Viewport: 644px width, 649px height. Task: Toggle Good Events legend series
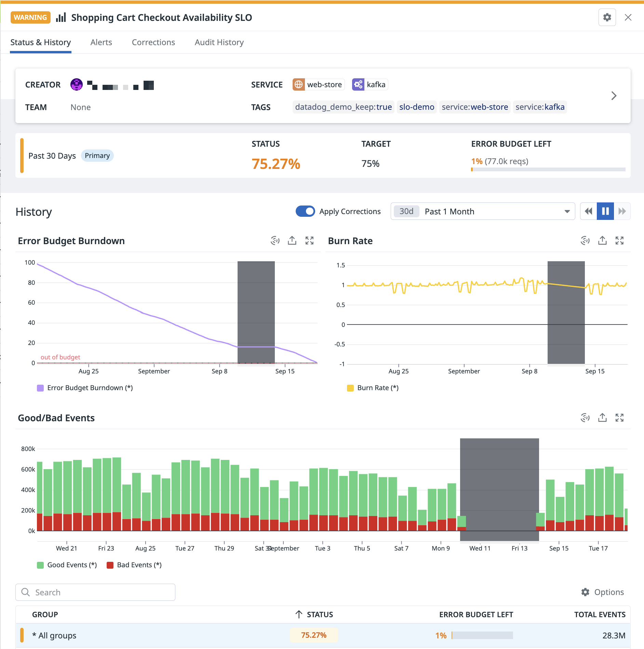point(67,565)
